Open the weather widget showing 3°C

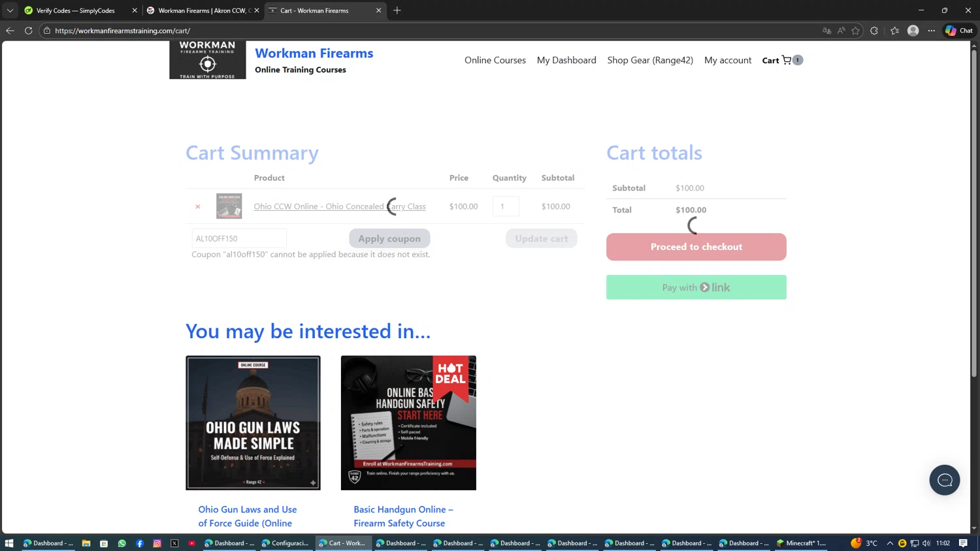[x=864, y=543]
